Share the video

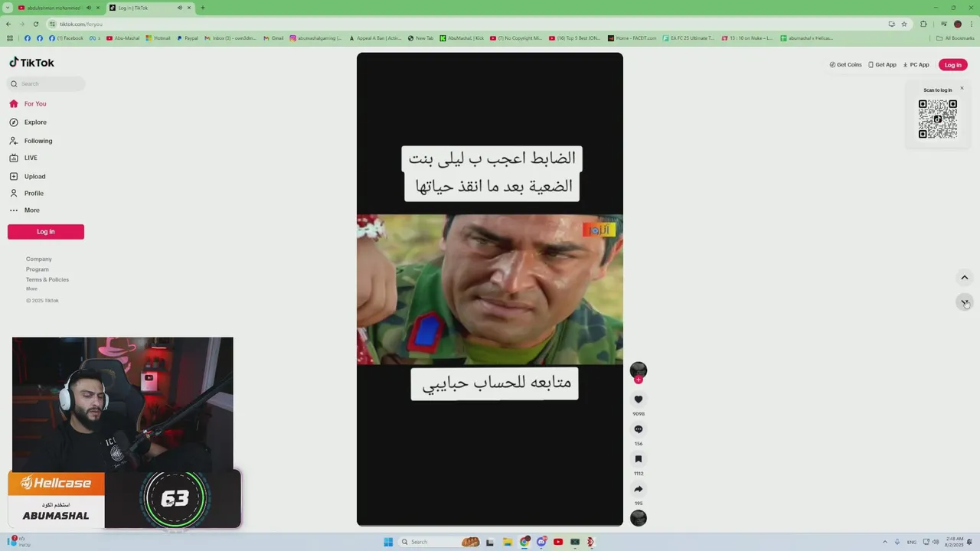[x=638, y=489]
